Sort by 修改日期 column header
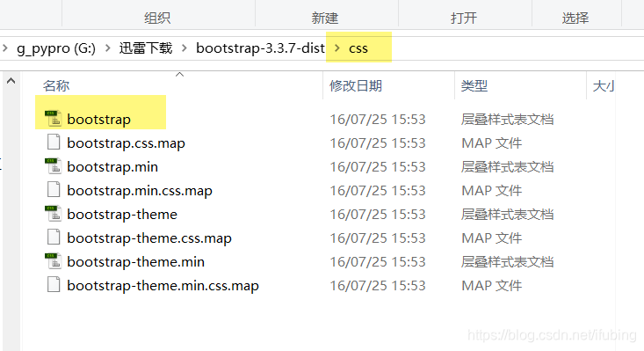 tap(356, 86)
